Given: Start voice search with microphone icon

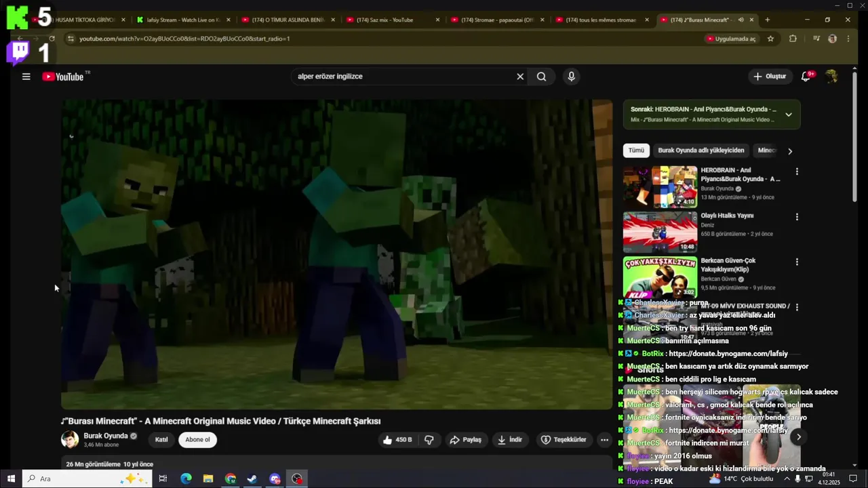Looking at the screenshot, I should [x=571, y=77].
